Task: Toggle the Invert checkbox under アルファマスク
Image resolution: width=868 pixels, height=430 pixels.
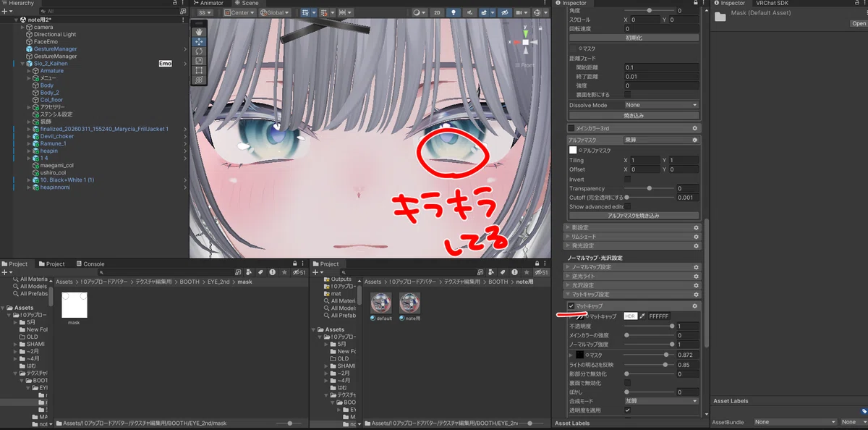Action: coord(627,179)
